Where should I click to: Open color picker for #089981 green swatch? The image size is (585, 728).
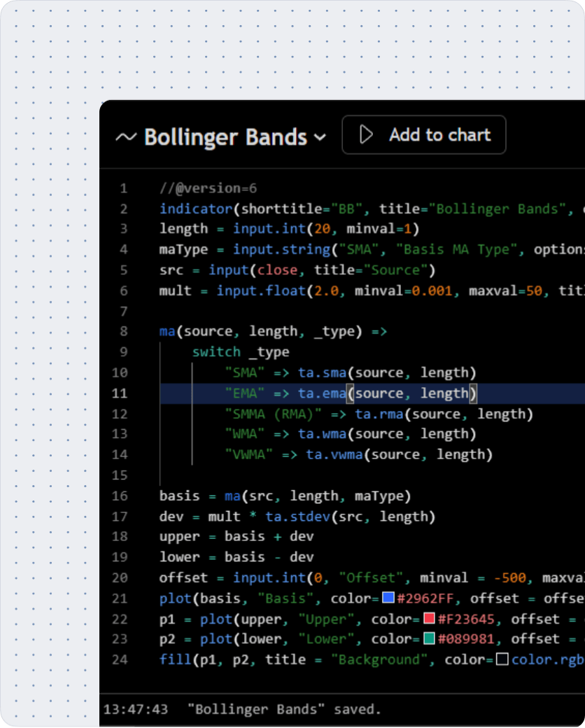point(429,638)
